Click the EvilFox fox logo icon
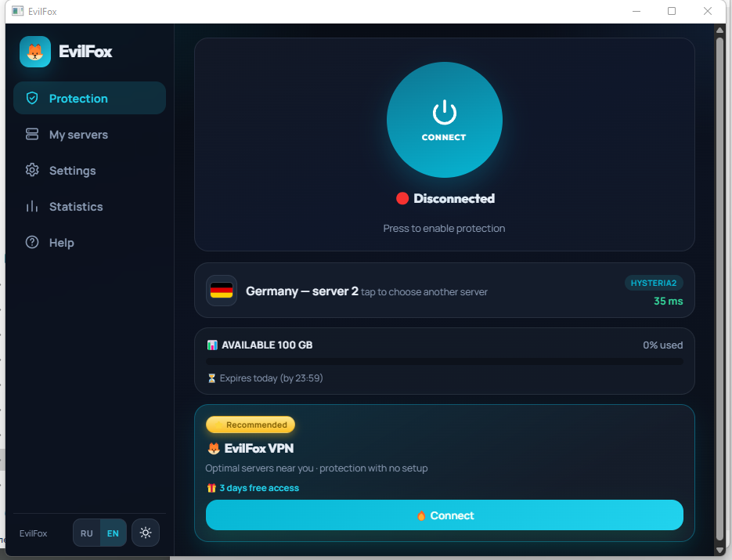Screen dimensions: 732x560 coord(35,52)
